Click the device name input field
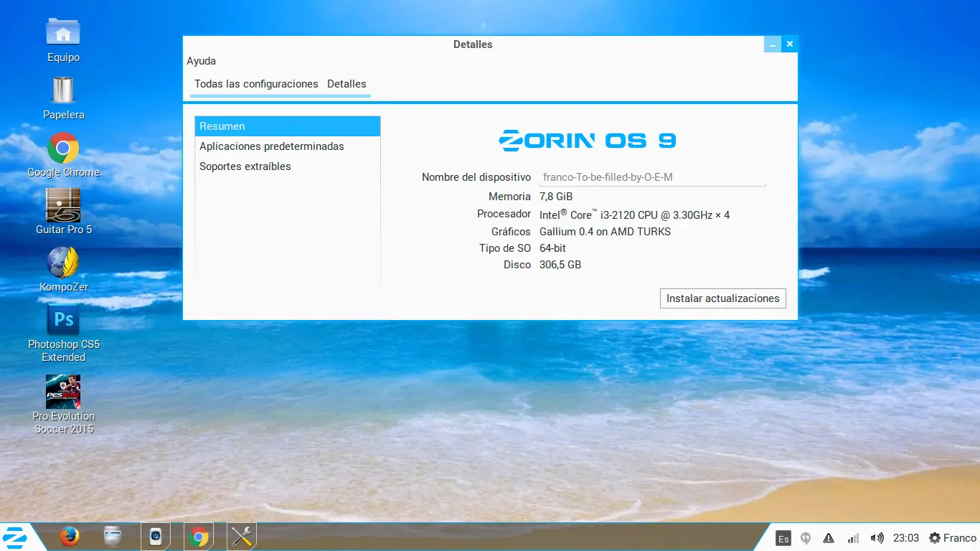The image size is (980, 551). pyautogui.click(x=653, y=177)
